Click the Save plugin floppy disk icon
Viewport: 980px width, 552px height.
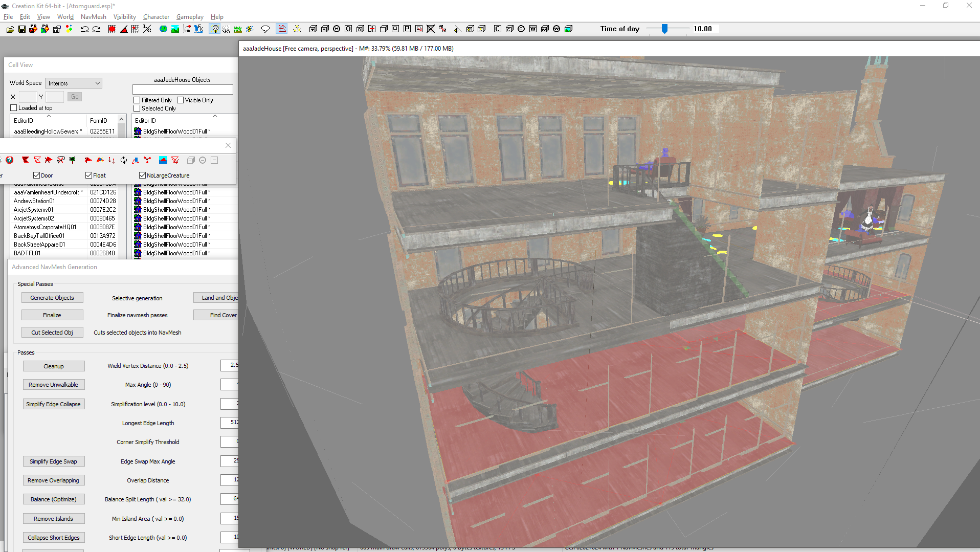[x=21, y=29]
